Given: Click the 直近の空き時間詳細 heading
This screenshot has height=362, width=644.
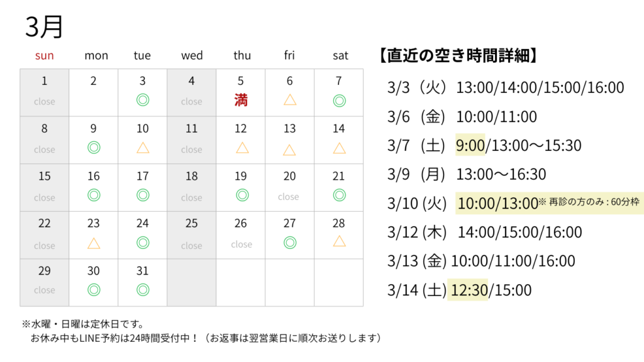Looking at the screenshot, I should [x=459, y=55].
